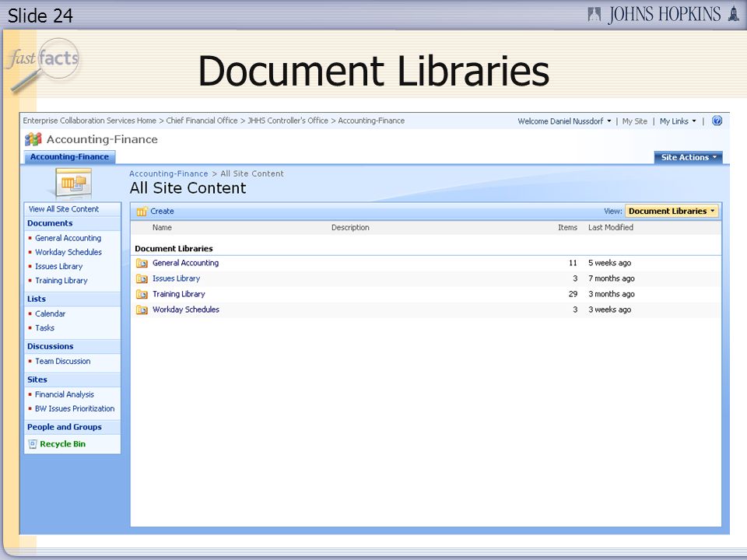This screenshot has height=560, width=747.
Task: Click the Accounting-Finance site title
Action: 102,139
